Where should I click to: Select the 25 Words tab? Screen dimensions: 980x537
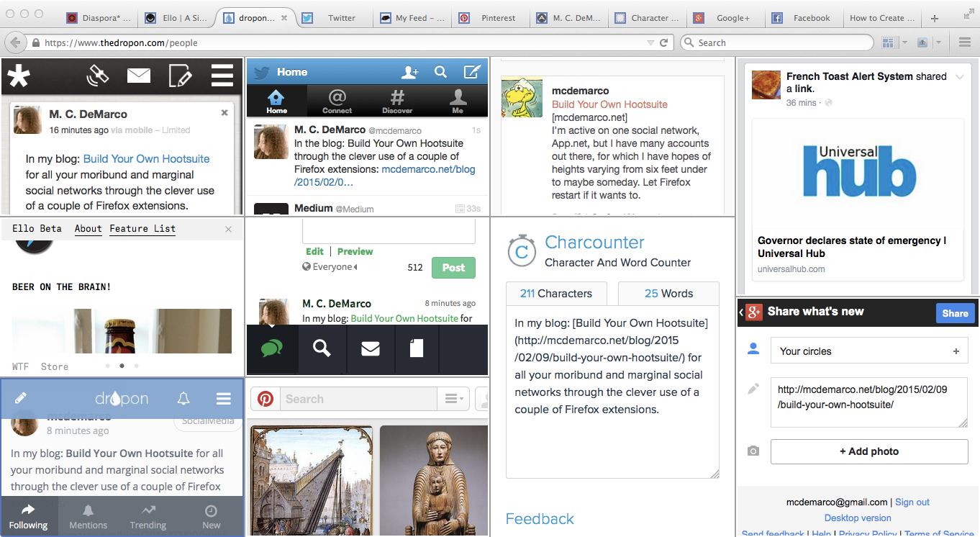(668, 294)
